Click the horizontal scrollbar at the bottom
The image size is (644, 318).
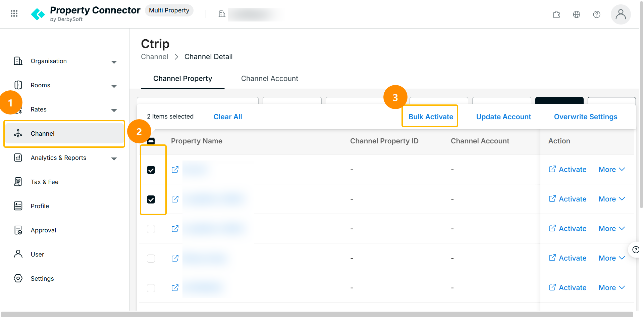pyautogui.click(x=317, y=314)
